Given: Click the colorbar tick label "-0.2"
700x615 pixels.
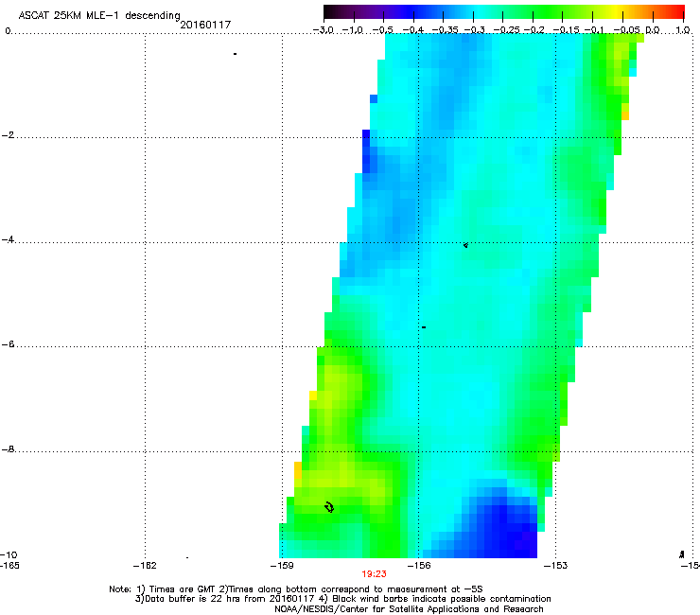Looking at the screenshot, I should click(x=534, y=30).
